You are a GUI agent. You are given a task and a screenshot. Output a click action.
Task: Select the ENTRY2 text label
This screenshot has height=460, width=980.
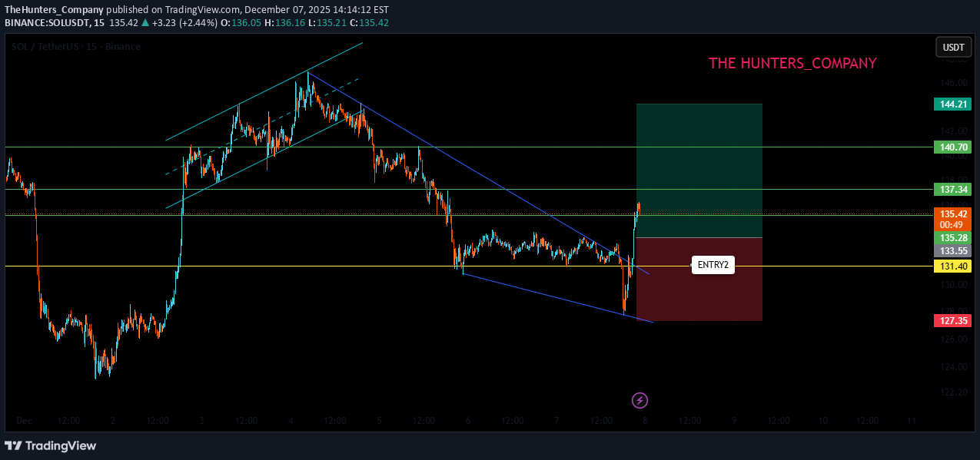click(x=713, y=266)
